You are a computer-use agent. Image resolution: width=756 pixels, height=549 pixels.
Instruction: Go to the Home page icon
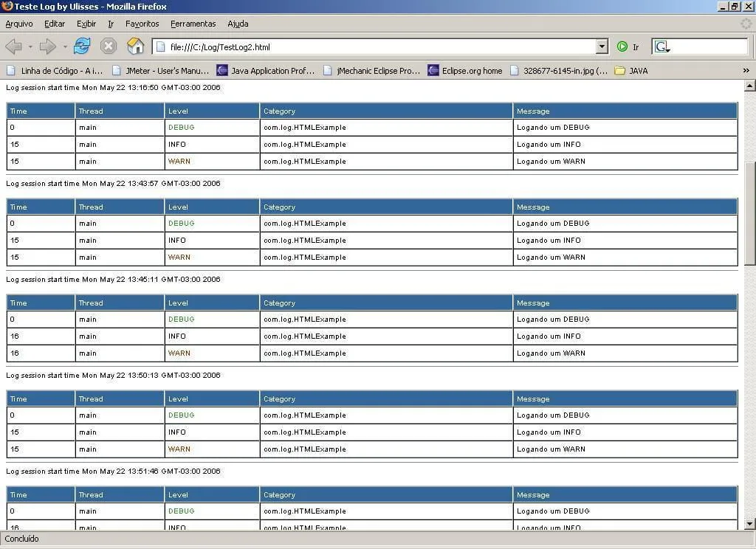(x=135, y=46)
